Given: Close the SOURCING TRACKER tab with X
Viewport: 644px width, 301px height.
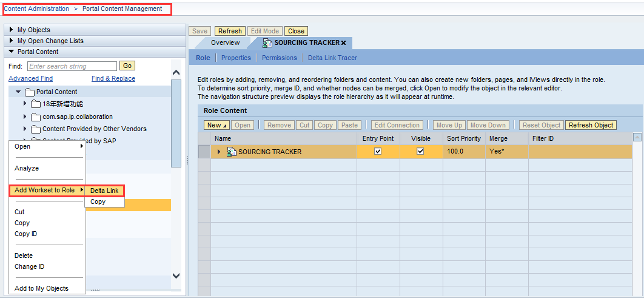Looking at the screenshot, I should [343, 42].
